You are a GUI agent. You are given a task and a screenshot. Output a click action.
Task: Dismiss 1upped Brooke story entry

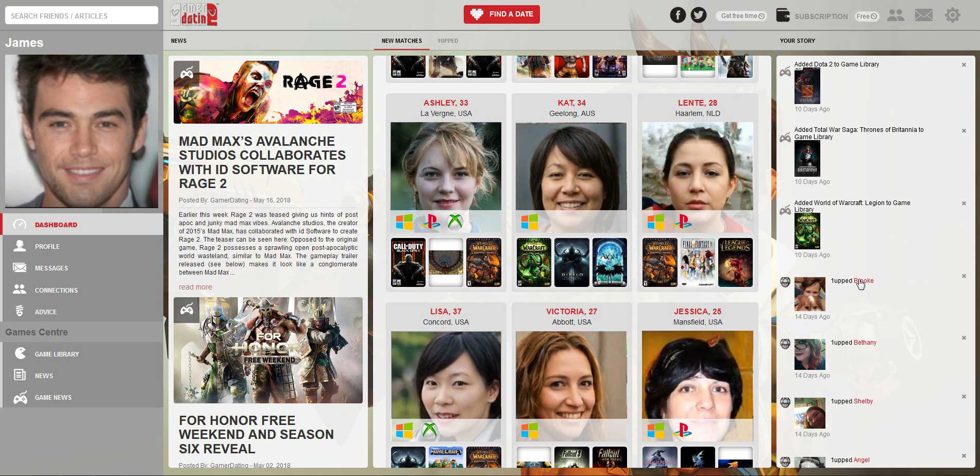pos(964,276)
